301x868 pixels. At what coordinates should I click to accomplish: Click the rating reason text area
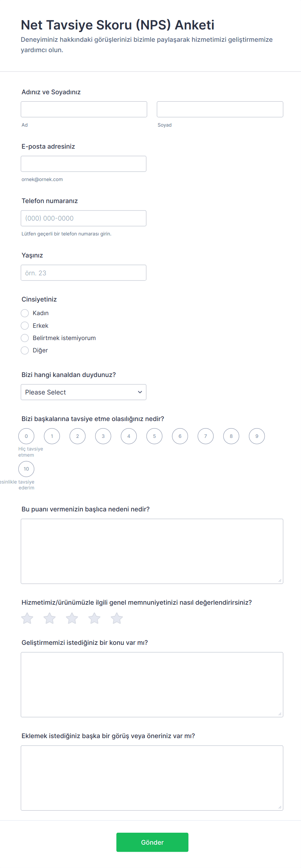coord(152,551)
